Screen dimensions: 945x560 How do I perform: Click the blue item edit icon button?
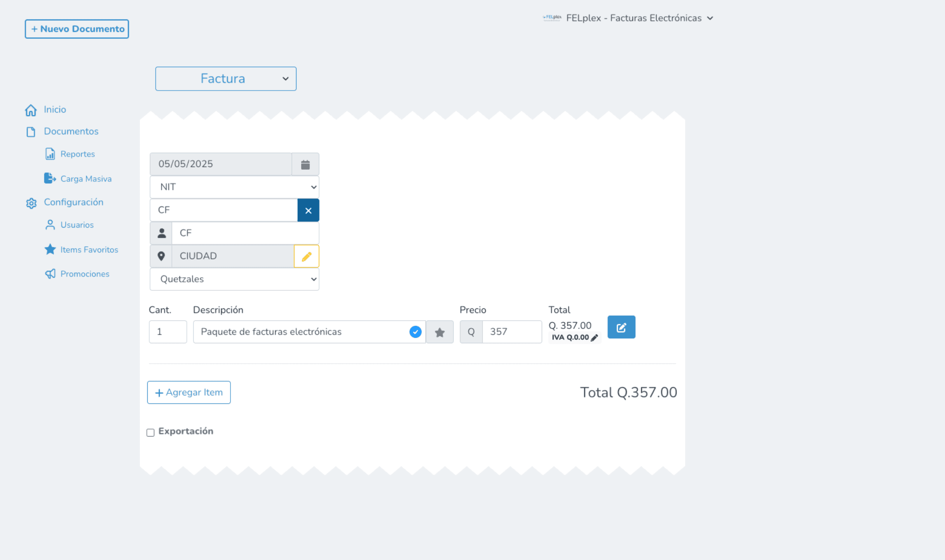621,327
